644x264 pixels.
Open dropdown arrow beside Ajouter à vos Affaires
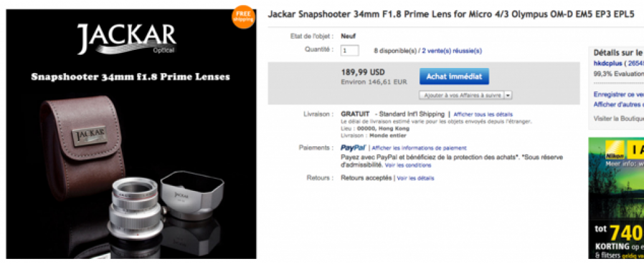(x=508, y=95)
